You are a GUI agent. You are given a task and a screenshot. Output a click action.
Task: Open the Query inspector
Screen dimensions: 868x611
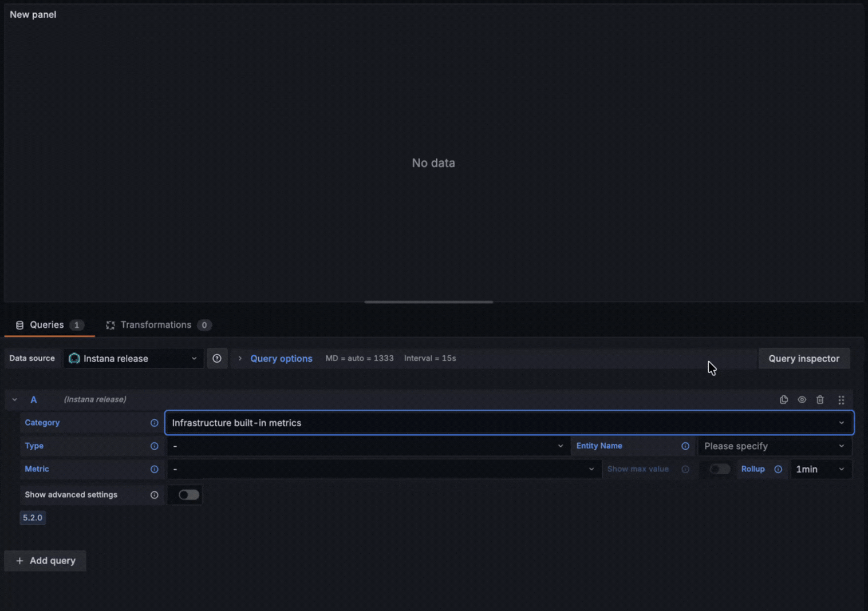point(804,359)
